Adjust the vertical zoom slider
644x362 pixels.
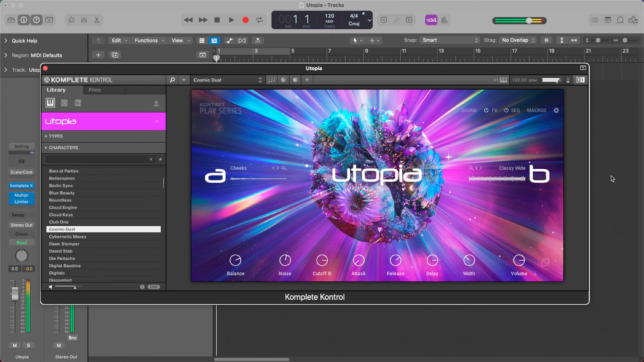(598, 41)
